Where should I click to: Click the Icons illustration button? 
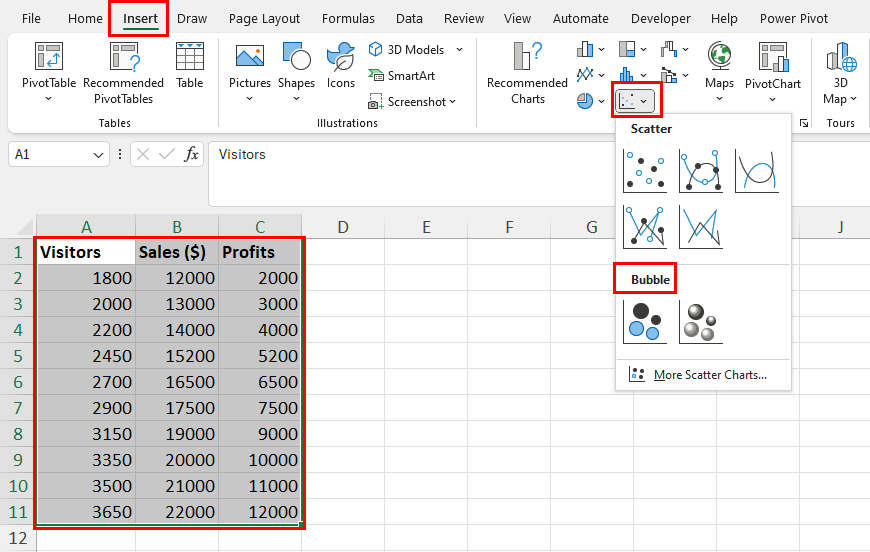[x=340, y=65]
